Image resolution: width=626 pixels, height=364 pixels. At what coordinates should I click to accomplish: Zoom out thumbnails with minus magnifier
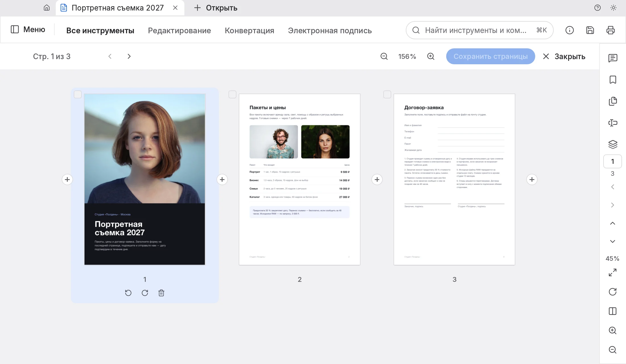tap(384, 56)
